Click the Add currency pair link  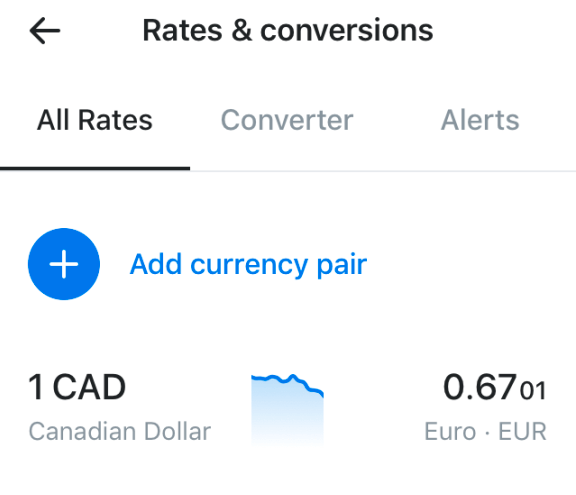click(x=248, y=264)
